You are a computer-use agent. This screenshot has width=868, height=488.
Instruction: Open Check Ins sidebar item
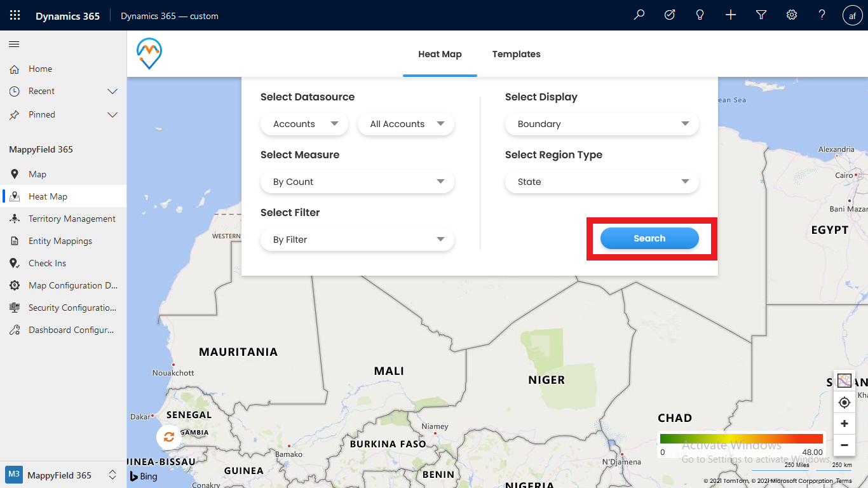pos(64,263)
